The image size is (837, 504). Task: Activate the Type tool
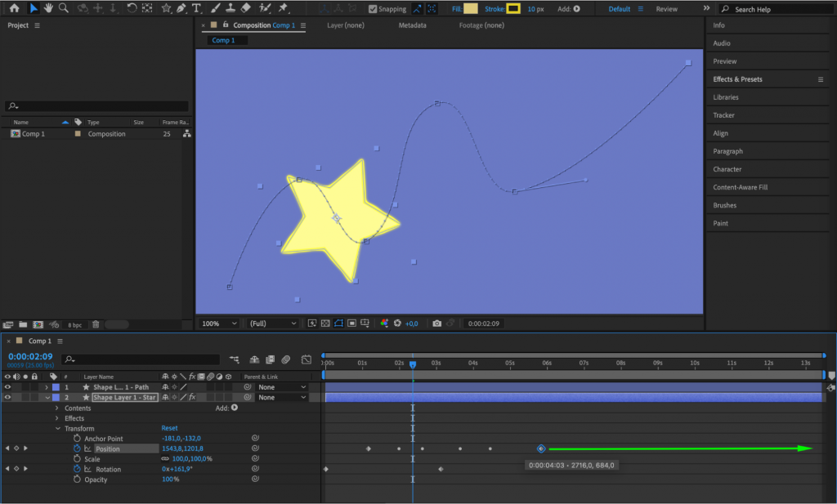(x=196, y=9)
